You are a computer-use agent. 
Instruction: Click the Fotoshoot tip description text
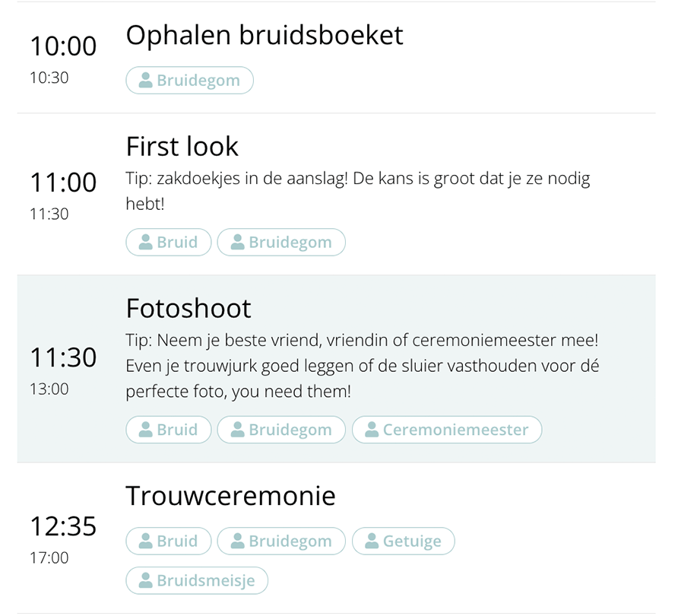tap(363, 366)
